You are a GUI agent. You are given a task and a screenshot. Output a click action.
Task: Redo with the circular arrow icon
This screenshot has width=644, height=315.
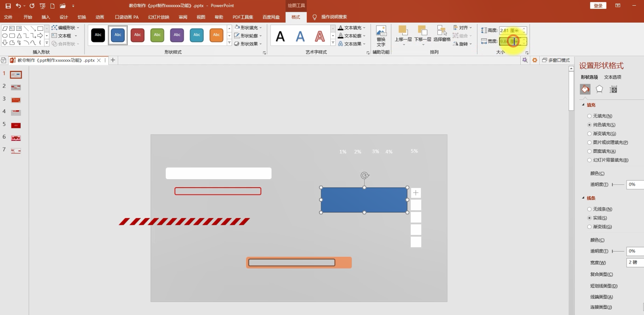click(x=32, y=6)
